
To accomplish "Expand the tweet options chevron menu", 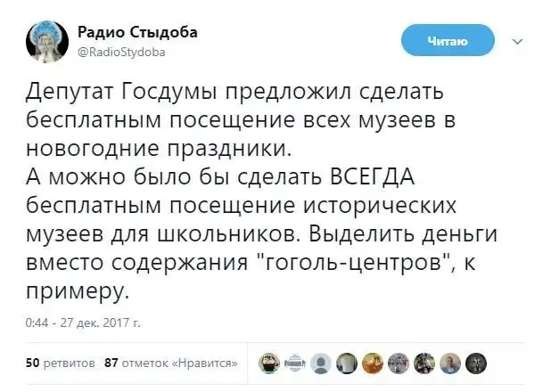I will coord(518,41).
